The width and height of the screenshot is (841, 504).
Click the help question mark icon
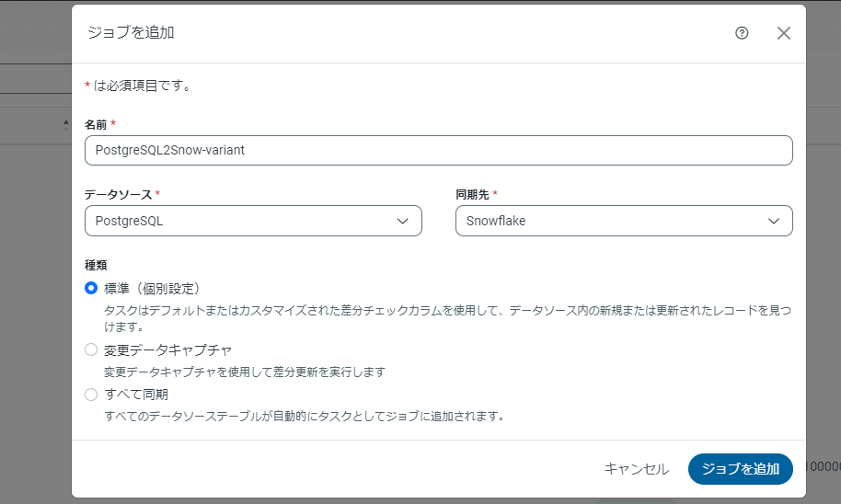point(742,33)
